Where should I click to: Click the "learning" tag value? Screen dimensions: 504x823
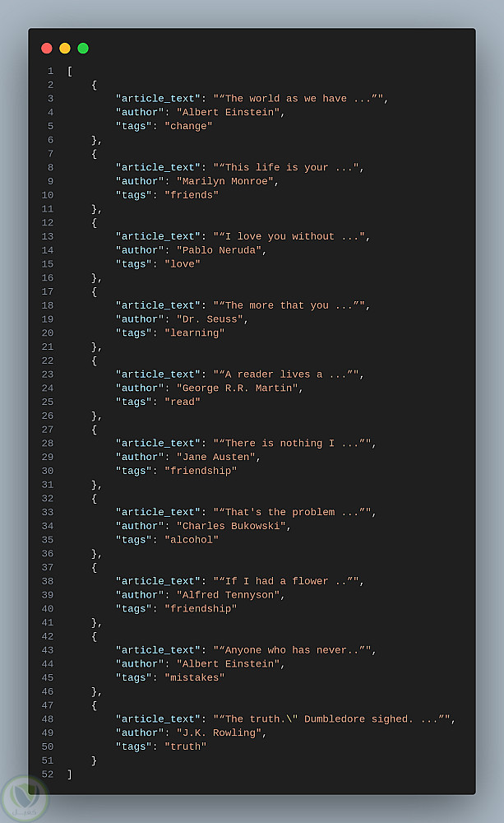(x=195, y=333)
